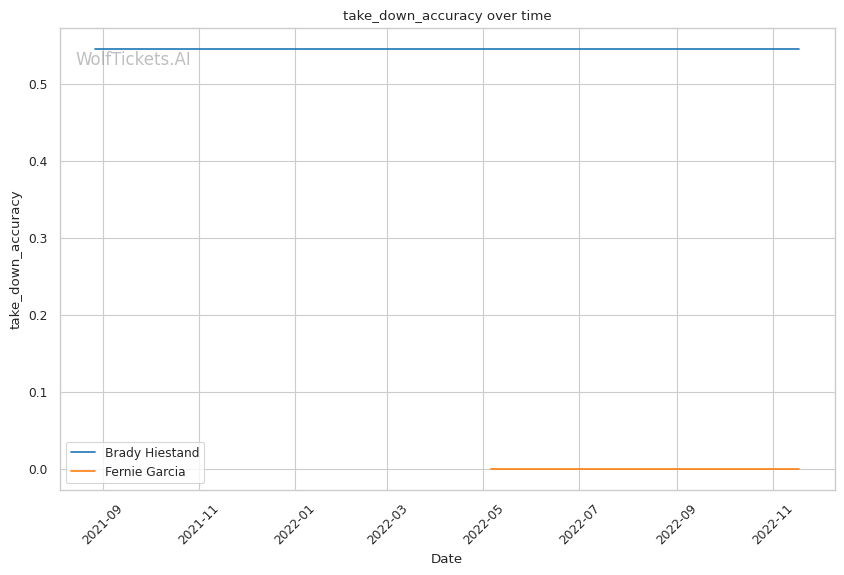Click the orange line swatch in legend
This screenshot has width=844, height=575.
click(x=84, y=471)
